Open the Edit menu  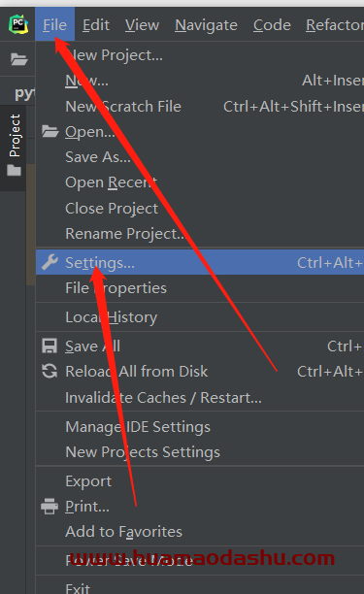[96, 25]
